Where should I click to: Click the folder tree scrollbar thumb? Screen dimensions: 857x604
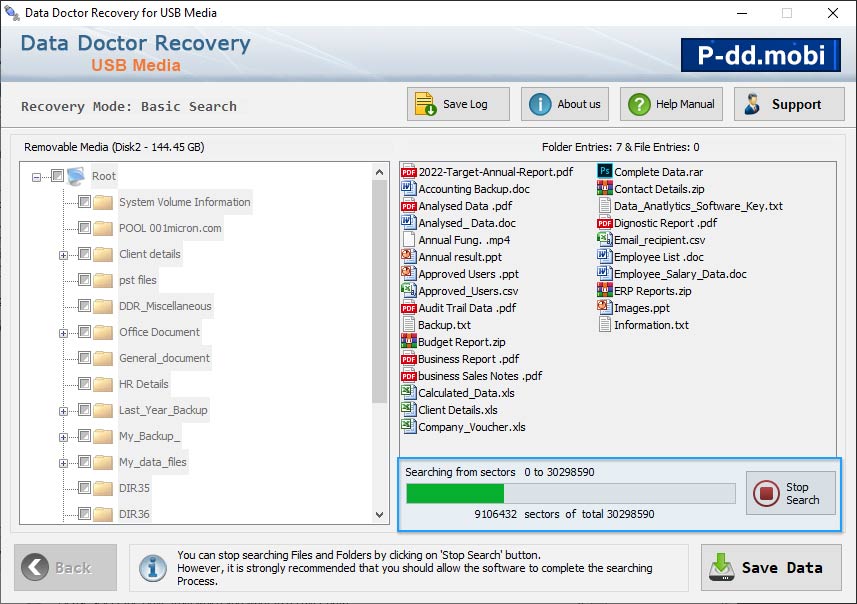click(x=379, y=291)
